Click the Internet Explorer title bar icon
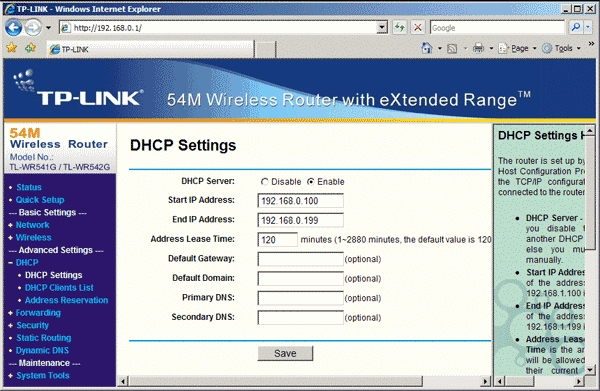Image resolution: width=600 pixels, height=391 pixels. tap(10, 8)
